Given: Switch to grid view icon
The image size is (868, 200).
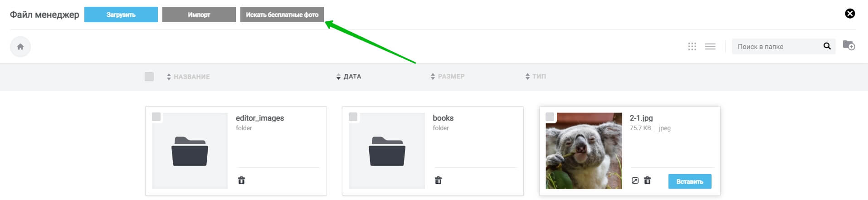Looking at the screenshot, I should (x=692, y=46).
